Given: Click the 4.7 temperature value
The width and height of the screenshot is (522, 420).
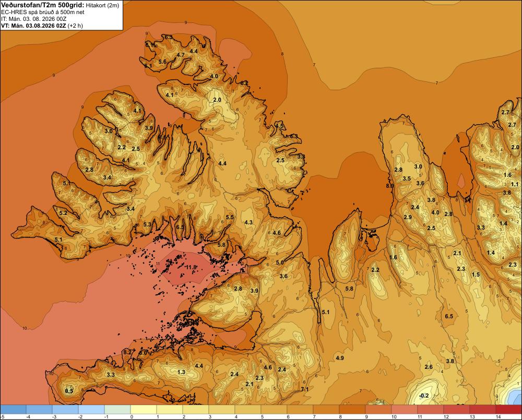Looking at the screenshot, I should point(181,55).
